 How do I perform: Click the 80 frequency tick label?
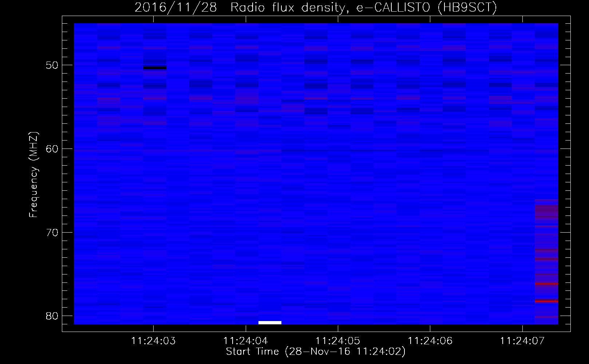[52, 316]
